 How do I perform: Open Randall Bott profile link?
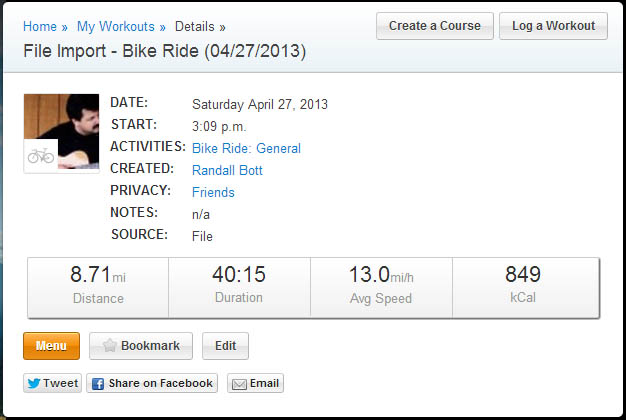point(227,170)
